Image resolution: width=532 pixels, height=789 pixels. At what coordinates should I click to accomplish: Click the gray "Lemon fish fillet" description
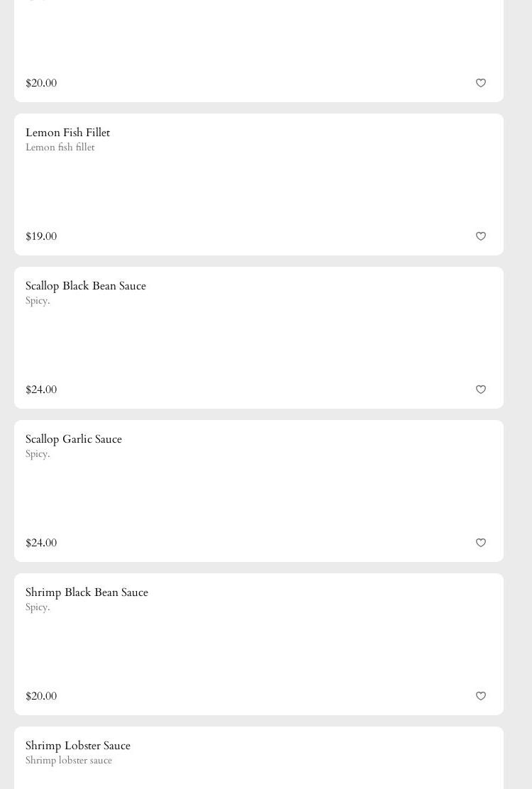(x=60, y=148)
